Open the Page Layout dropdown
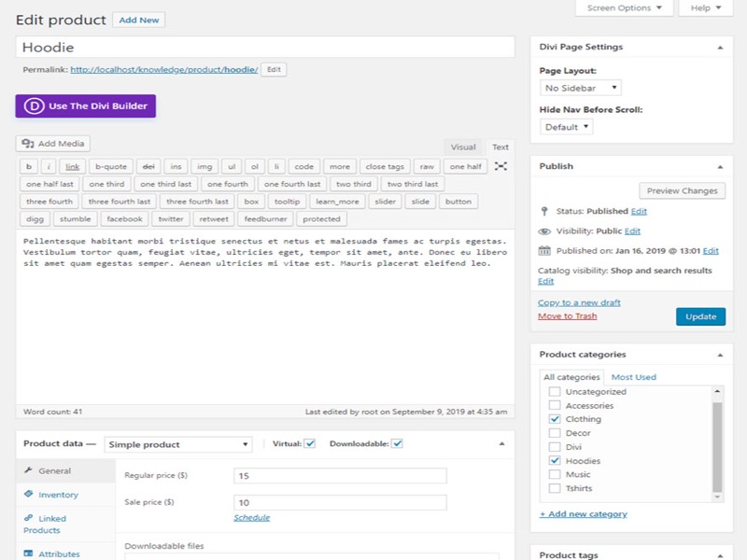Viewport: 747px width, 560px height. point(580,88)
